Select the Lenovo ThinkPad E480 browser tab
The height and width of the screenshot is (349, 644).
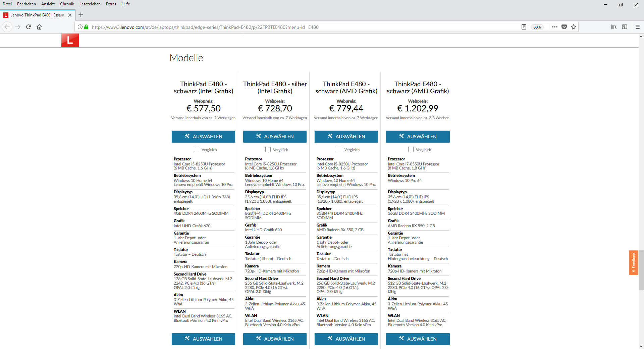37,15
